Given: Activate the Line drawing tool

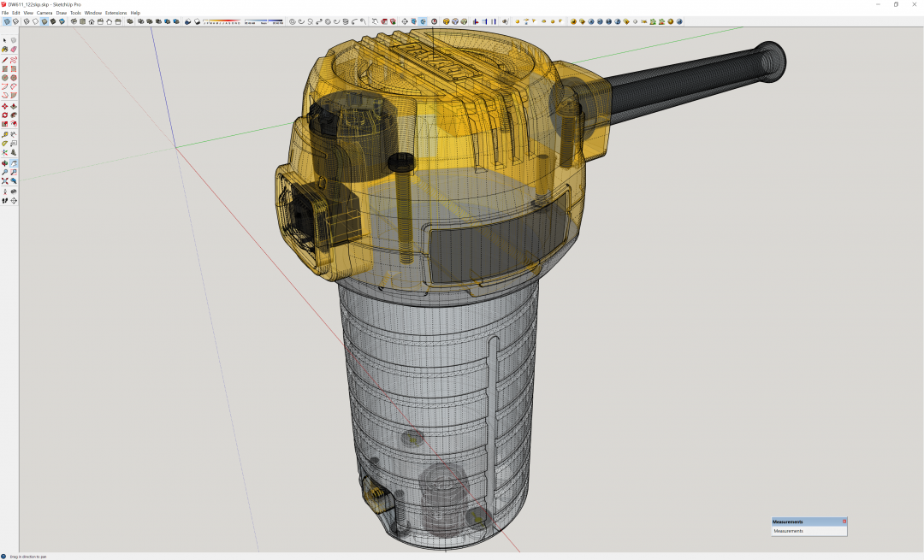Looking at the screenshot, I should pyautogui.click(x=5, y=59).
